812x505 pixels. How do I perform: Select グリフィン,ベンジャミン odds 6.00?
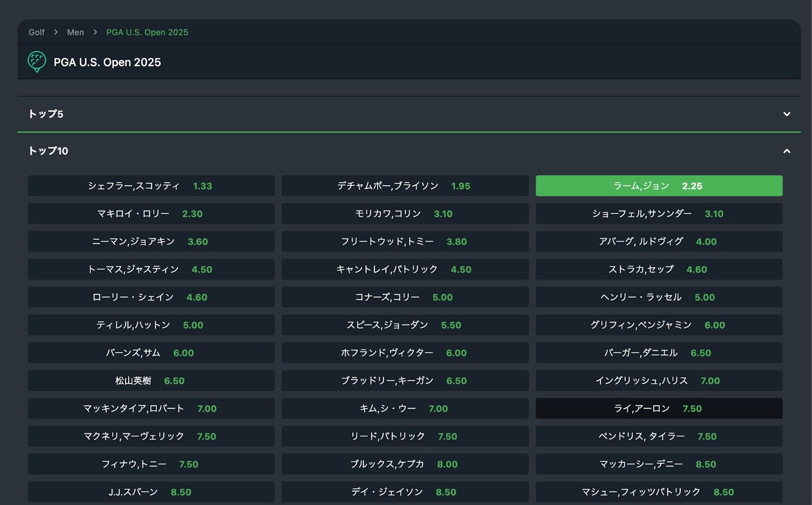[x=659, y=325]
